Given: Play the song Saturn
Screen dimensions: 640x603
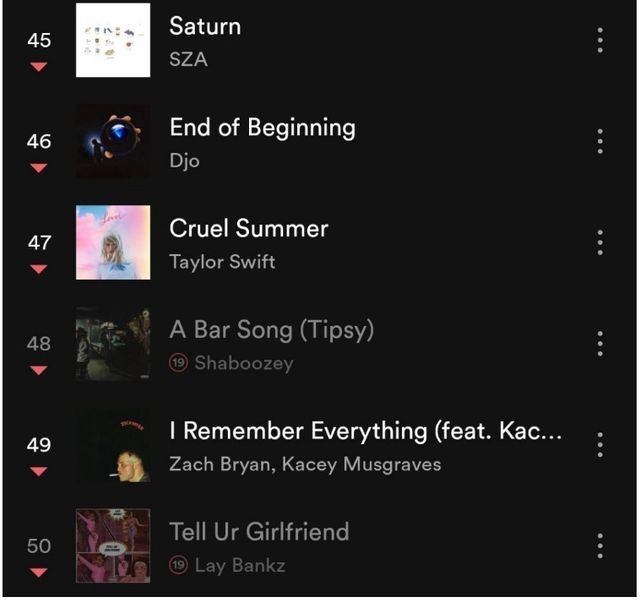Looking at the screenshot, I should (205, 26).
